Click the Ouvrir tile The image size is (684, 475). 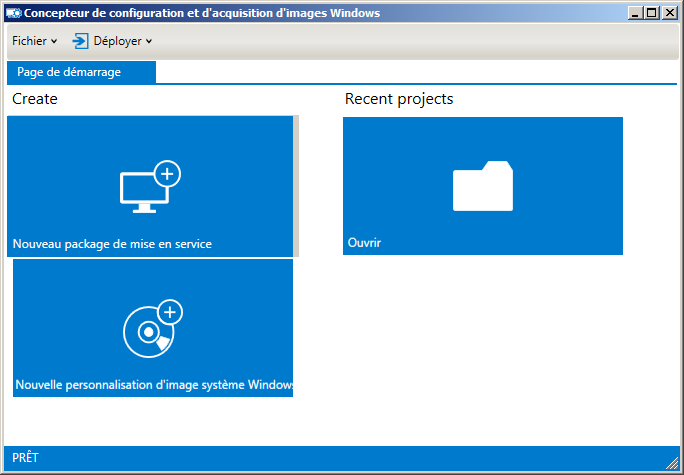point(483,186)
